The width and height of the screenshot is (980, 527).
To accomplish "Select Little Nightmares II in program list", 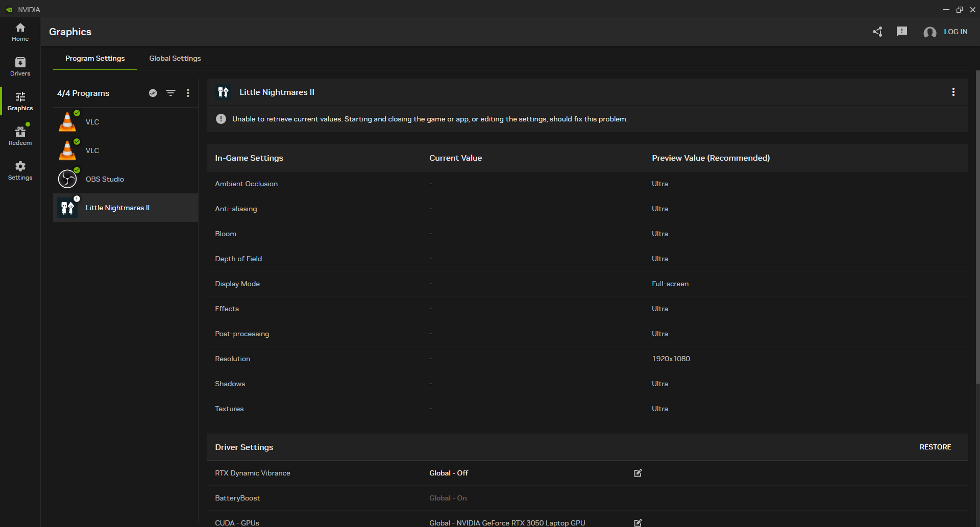I will [126, 208].
